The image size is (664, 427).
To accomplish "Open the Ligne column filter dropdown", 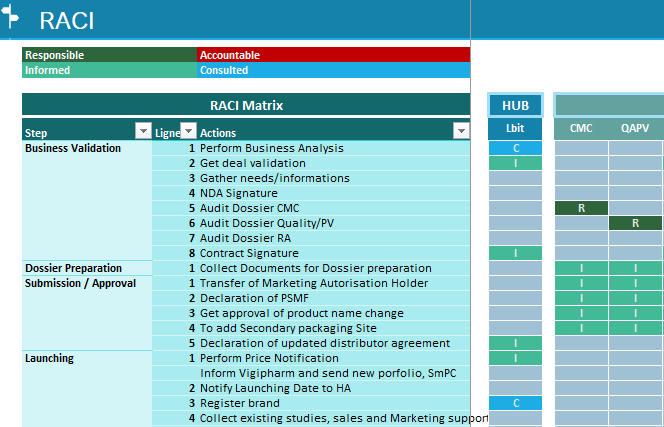I will pyautogui.click(x=188, y=130).
